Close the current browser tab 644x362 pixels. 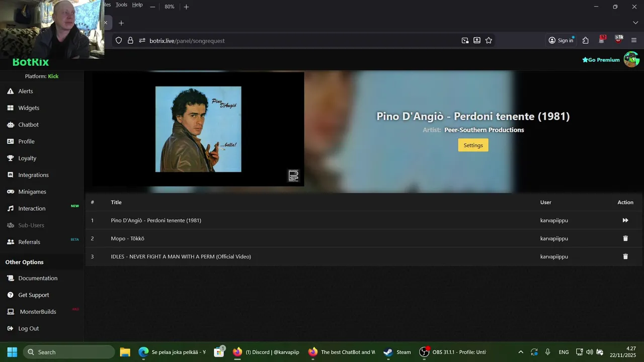pyautogui.click(x=106, y=23)
